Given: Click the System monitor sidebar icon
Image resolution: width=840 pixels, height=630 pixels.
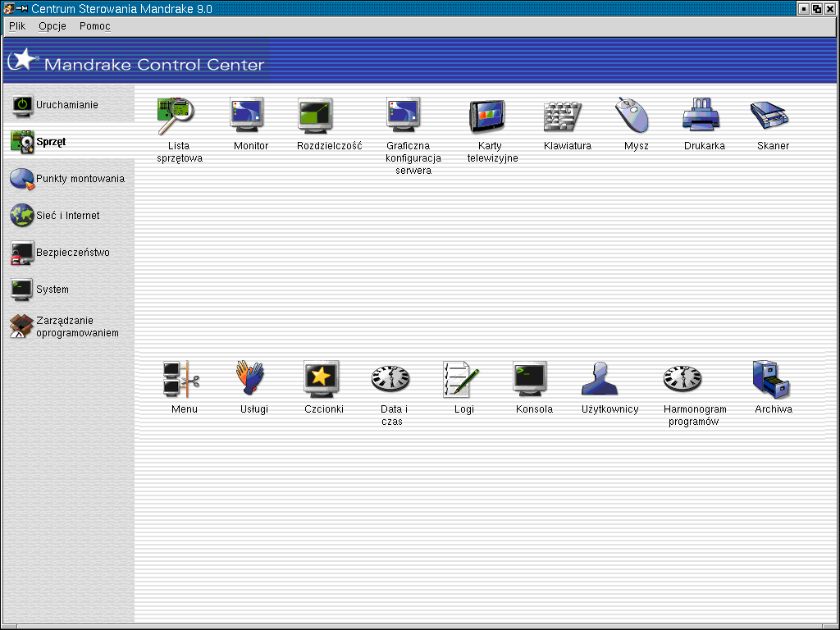Looking at the screenshot, I should pos(22,290).
